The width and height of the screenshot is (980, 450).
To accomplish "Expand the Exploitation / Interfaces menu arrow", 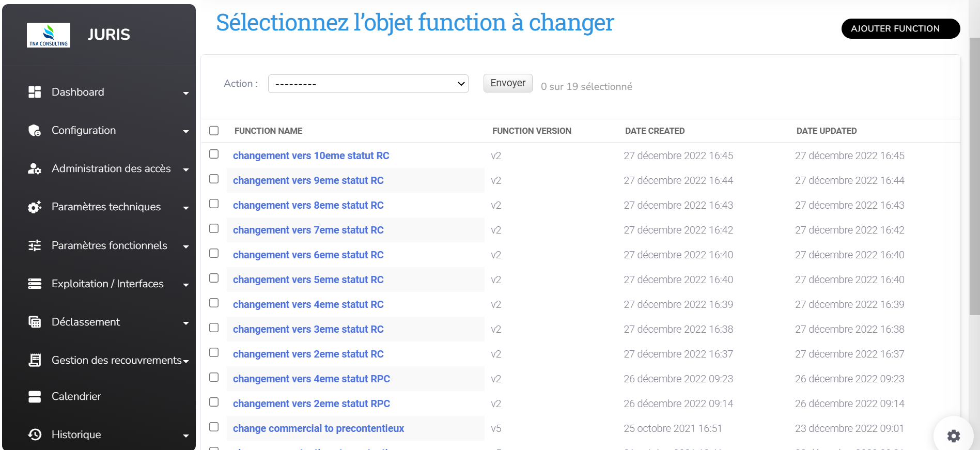I will click(186, 285).
